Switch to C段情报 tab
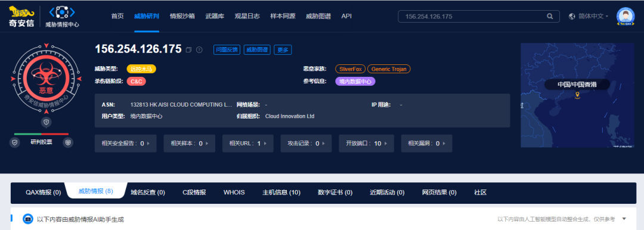This screenshot has height=230, width=644. pos(194,192)
